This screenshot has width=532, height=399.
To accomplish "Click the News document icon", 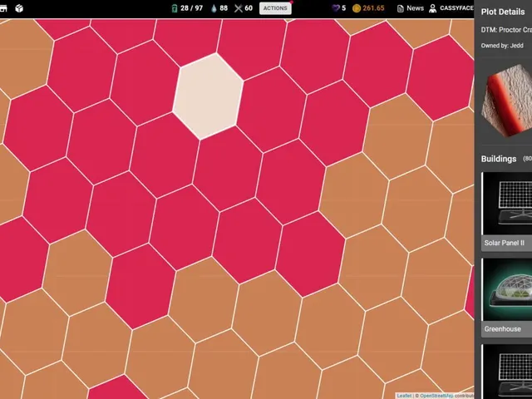I will click(401, 8).
